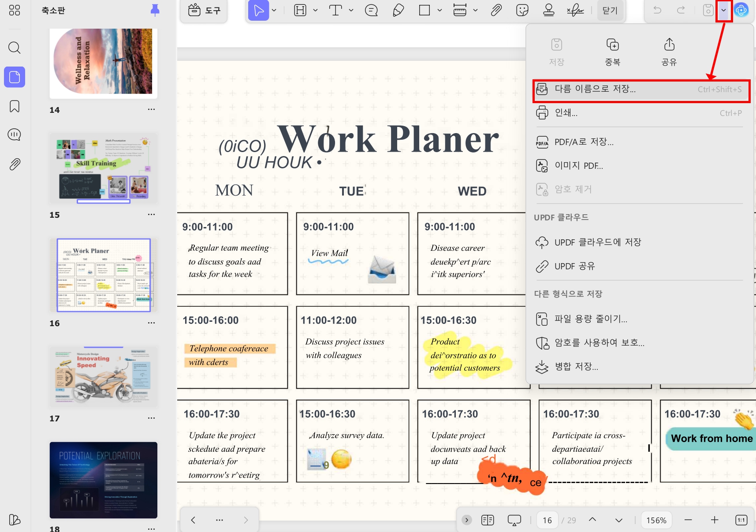Toggle the two-page reading layout
This screenshot has width=756, height=532.
pyautogui.click(x=488, y=520)
